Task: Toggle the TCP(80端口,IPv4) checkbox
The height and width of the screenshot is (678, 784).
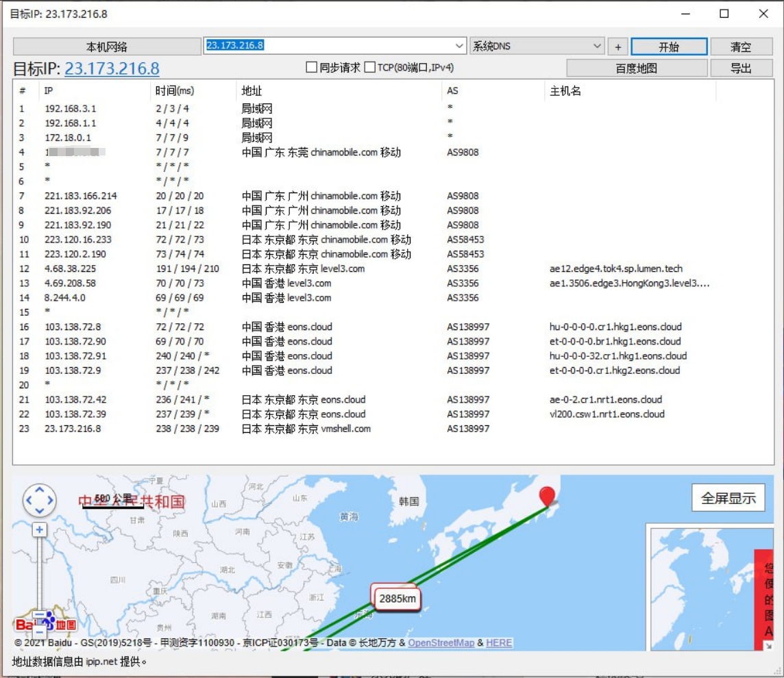Action: point(370,68)
